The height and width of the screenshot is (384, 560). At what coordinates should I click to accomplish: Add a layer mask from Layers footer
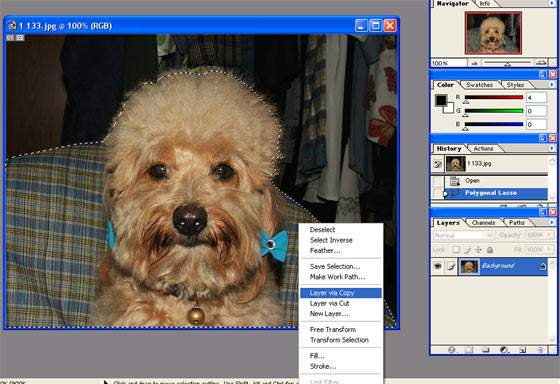469,350
